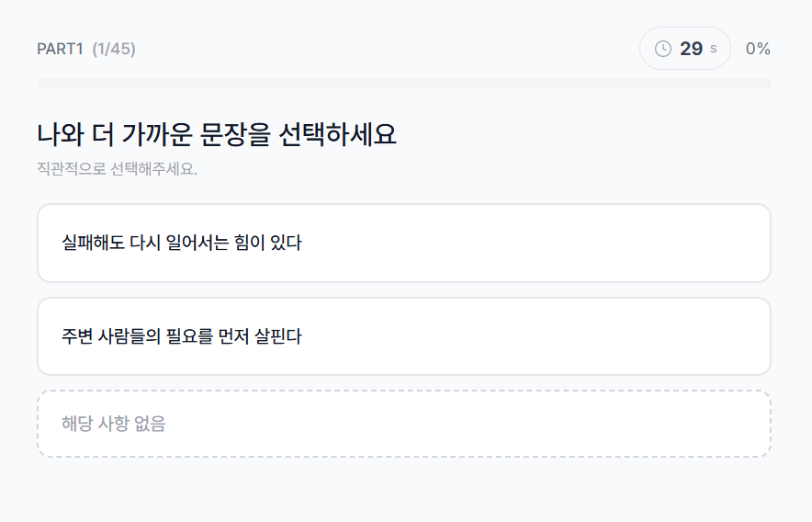Click the word "살핀다" in the second option
This screenshot has height=522, width=812.
pos(278,336)
